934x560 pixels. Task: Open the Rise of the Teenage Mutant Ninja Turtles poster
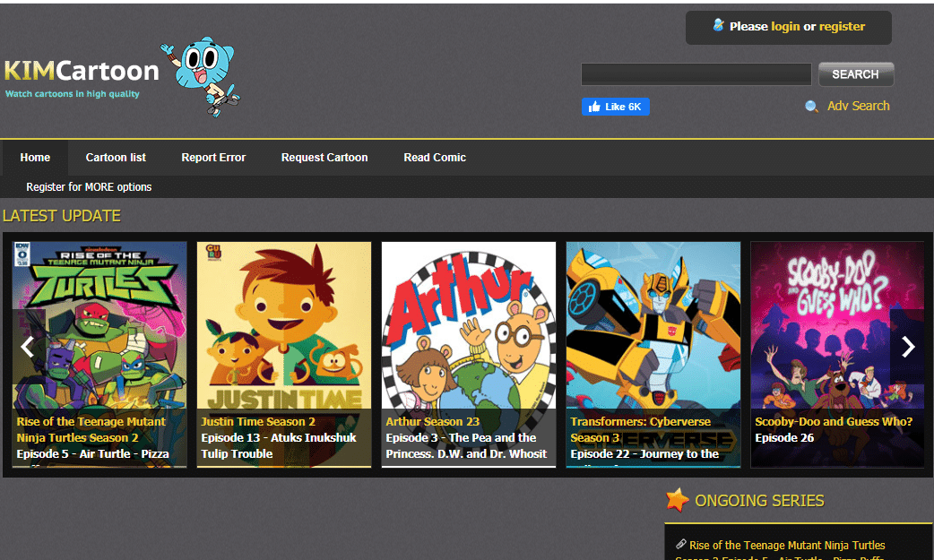tap(99, 354)
